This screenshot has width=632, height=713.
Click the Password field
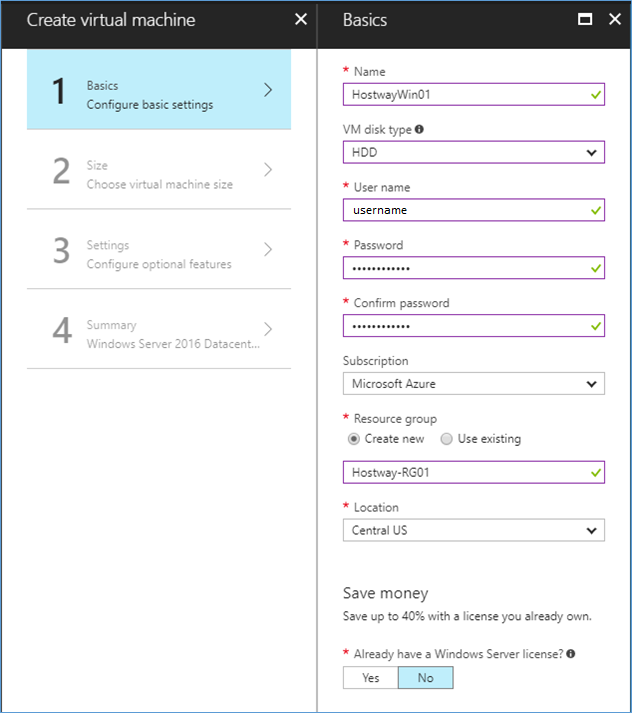474,268
